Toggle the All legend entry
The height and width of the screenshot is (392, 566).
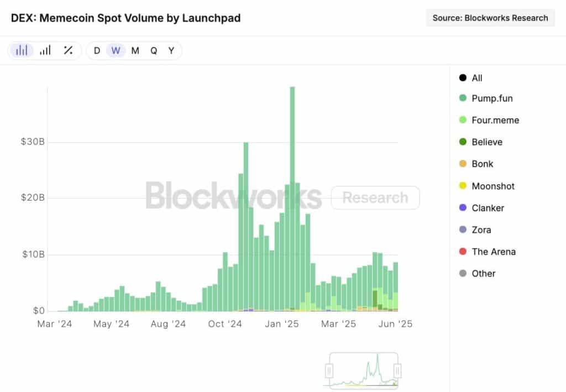pyautogui.click(x=471, y=78)
